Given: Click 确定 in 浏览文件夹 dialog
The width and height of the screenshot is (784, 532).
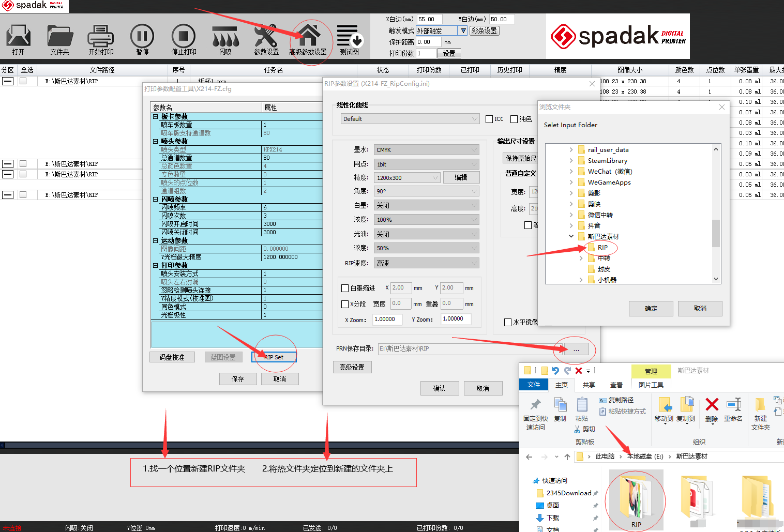Looking at the screenshot, I should (651, 308).
